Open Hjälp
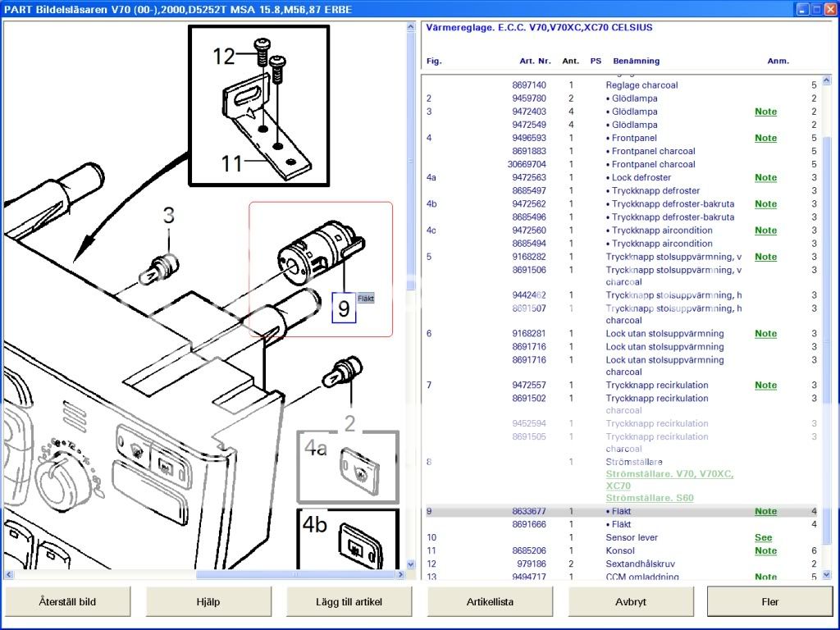 tap(208, 601)
